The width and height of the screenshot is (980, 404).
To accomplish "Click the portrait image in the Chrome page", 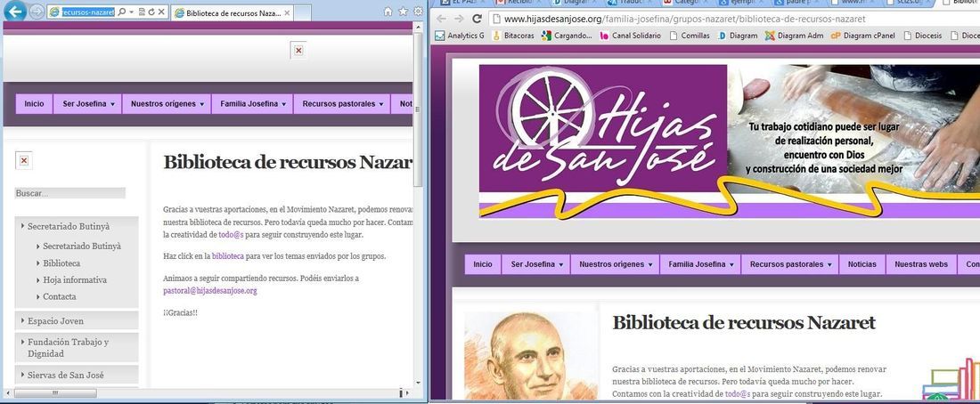I will [531, 356].
